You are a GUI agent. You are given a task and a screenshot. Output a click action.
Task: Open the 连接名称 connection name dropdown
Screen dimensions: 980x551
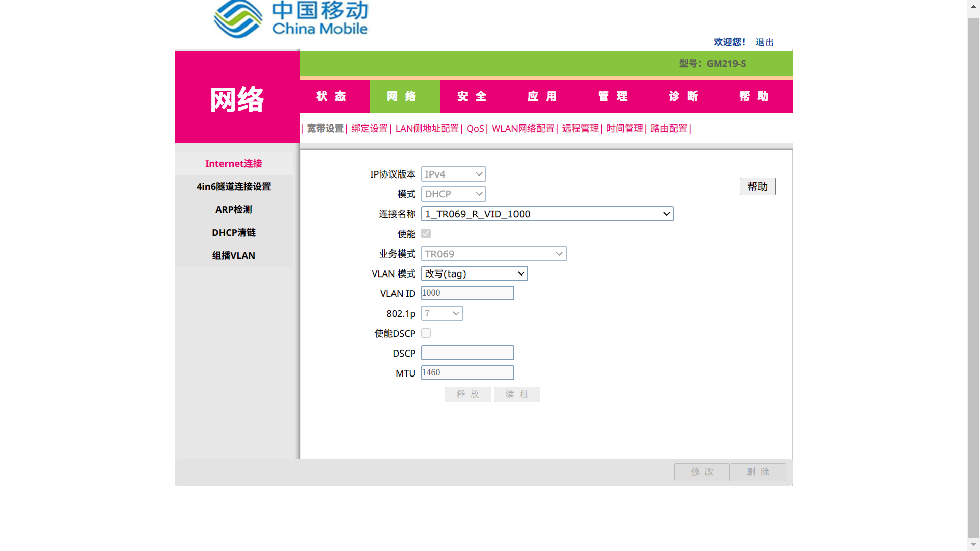click(x=547, y=214)
